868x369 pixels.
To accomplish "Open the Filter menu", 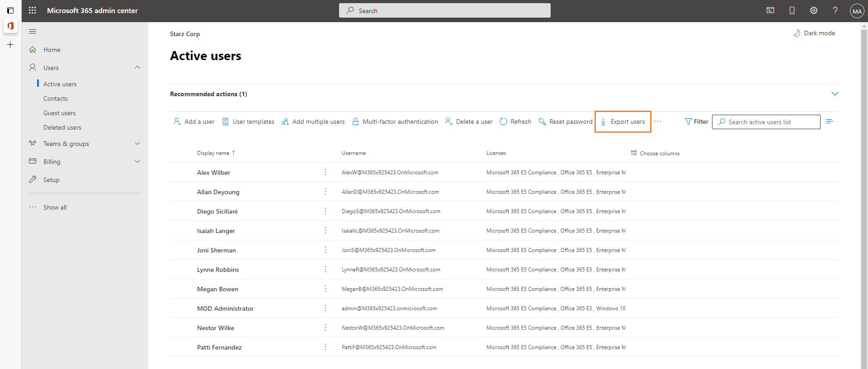I will tap(696, 121).
